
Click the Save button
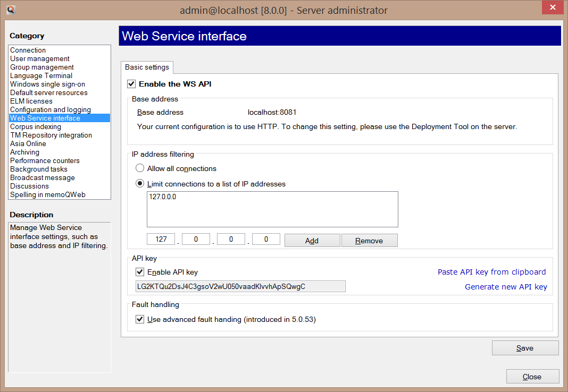tap(525, 348)
